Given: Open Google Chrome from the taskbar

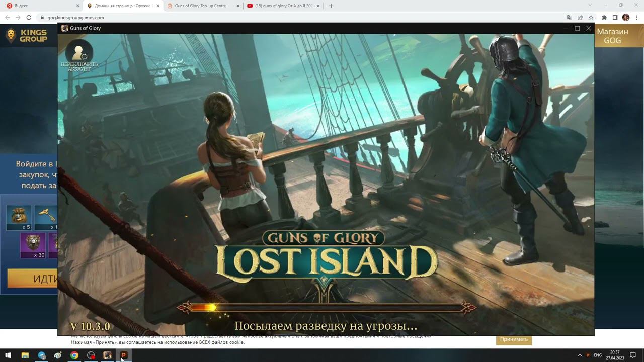Looking at the screenshot, I should (74, 355).
